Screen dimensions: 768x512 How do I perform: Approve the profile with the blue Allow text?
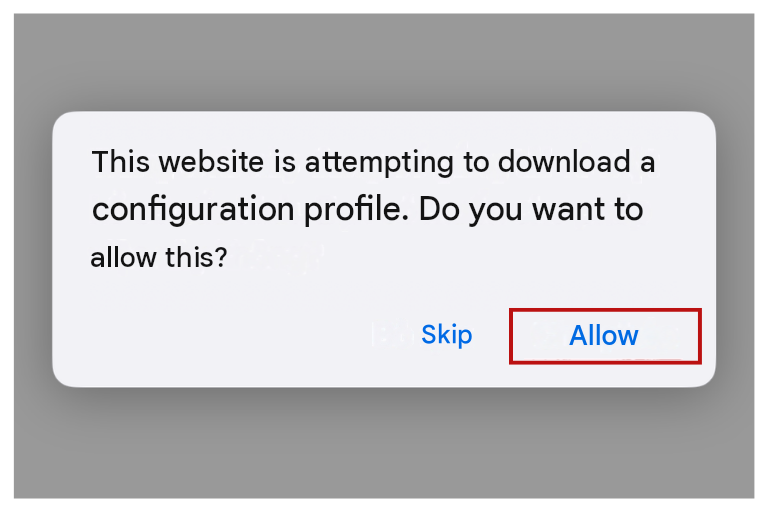[604, 336]
